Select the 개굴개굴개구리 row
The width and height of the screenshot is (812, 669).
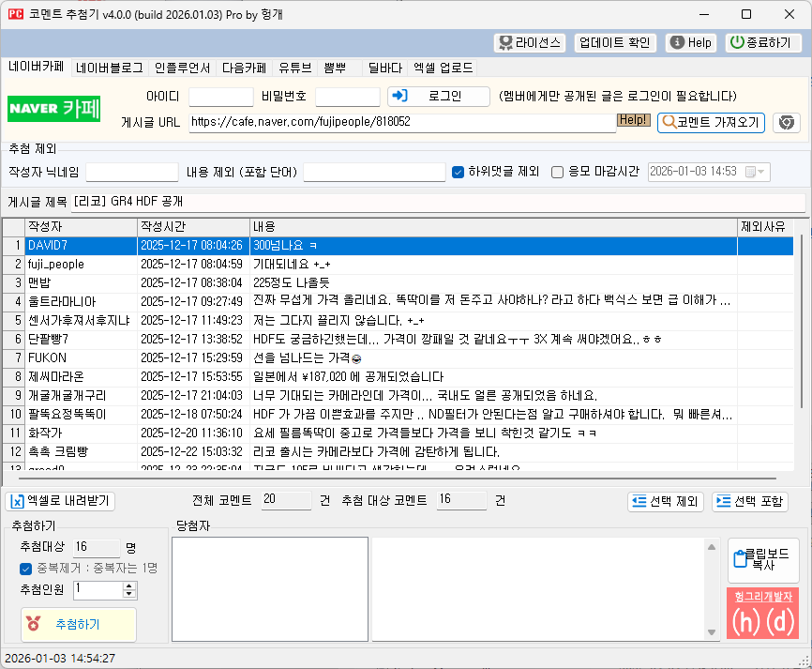coord(398,396)
